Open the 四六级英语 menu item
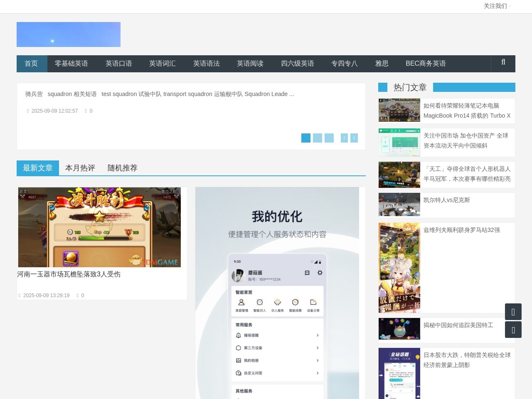This screenshot has width=532, height=399. coord(298,64)
